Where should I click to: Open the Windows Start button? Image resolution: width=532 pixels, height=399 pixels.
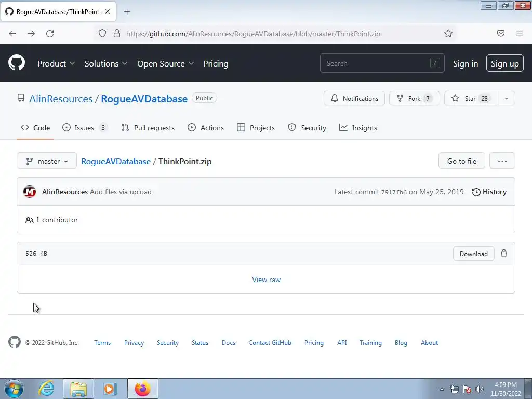point(14,389)
